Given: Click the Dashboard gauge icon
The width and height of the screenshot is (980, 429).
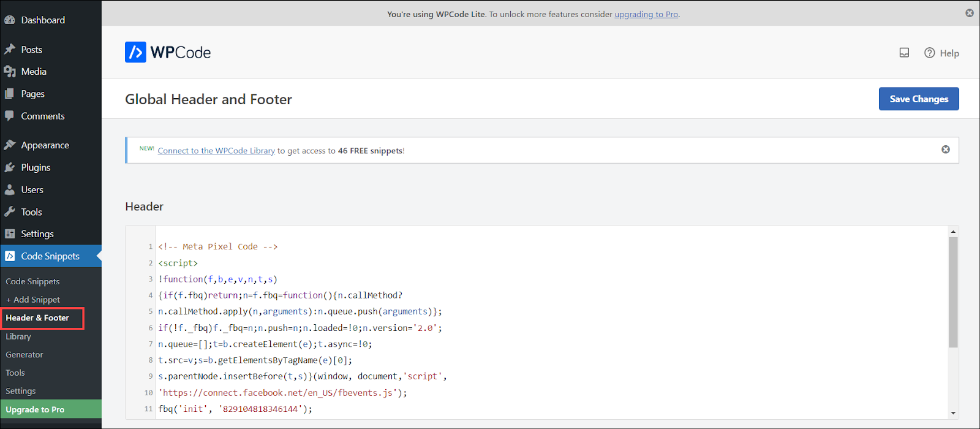Looking at the screenshot, I should coord(10,20).
